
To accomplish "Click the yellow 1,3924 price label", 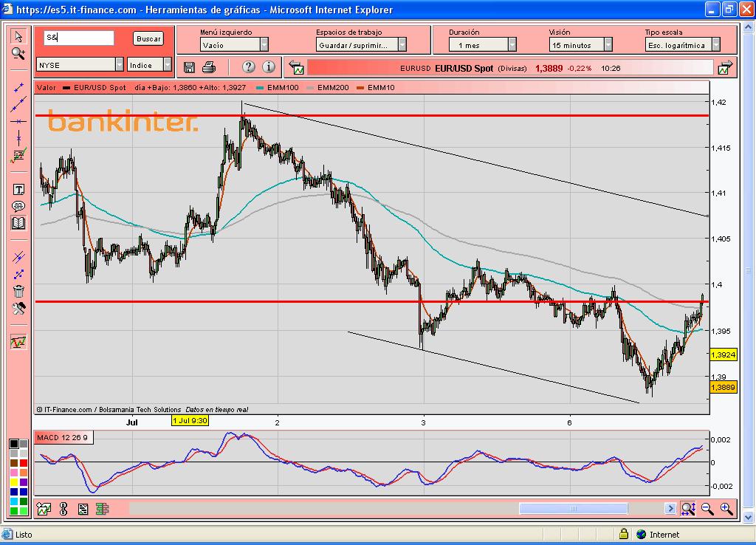I will pyautogui.click(x=724, y=354).
